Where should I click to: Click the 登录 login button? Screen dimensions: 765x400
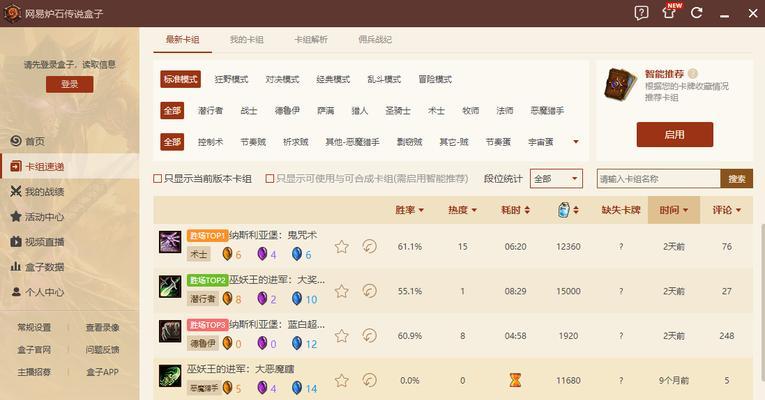click(x=70, y=84)
